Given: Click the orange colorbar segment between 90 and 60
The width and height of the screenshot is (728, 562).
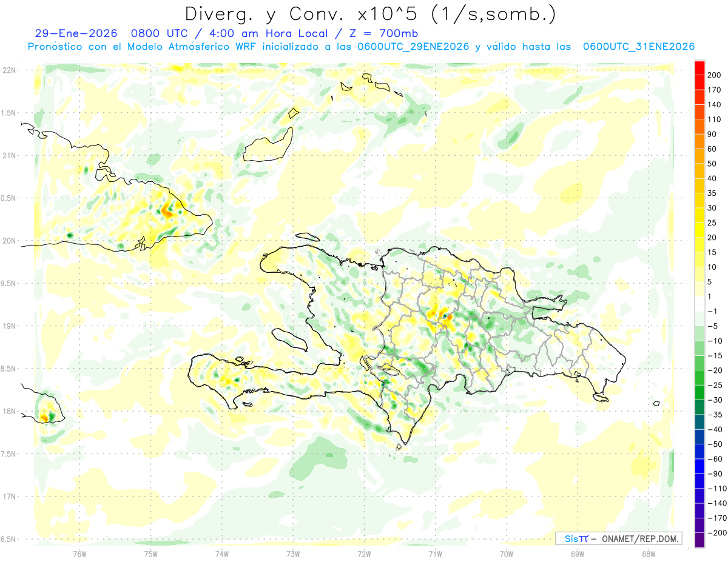Looking at the screenshot, I should [699, 142].
